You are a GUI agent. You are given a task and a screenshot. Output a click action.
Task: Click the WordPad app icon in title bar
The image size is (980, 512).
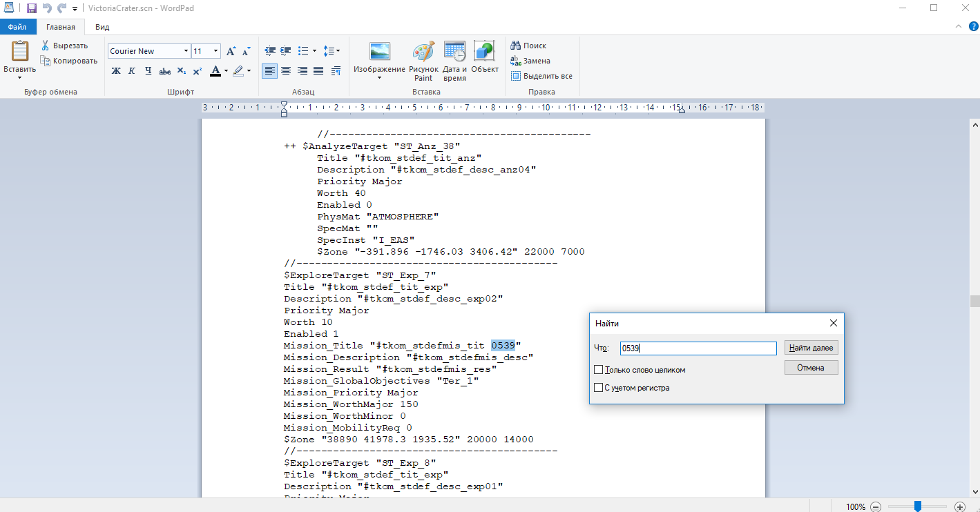[8, 8]
